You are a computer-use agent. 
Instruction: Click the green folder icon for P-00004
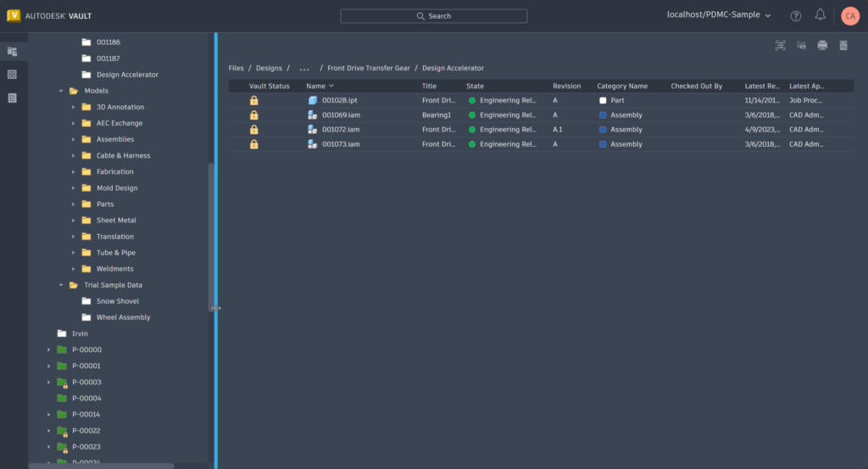click(62, 398)
